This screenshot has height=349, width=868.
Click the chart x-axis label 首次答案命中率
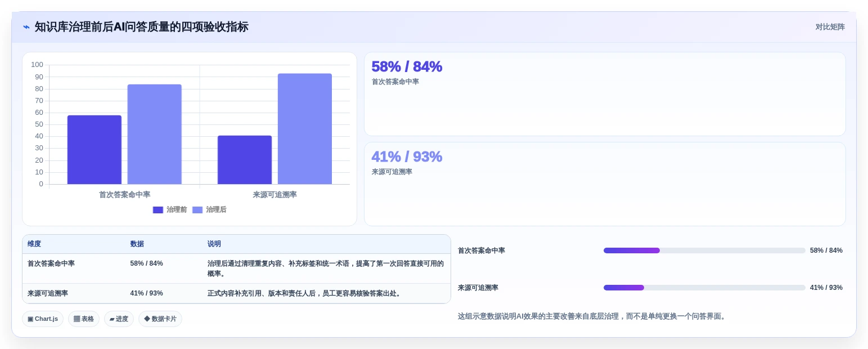pos(125,195)
